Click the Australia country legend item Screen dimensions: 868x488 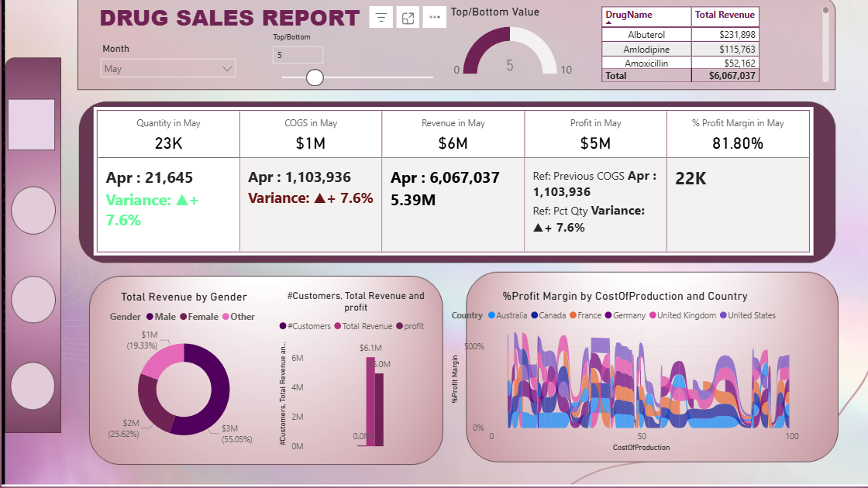click(508, 315)
